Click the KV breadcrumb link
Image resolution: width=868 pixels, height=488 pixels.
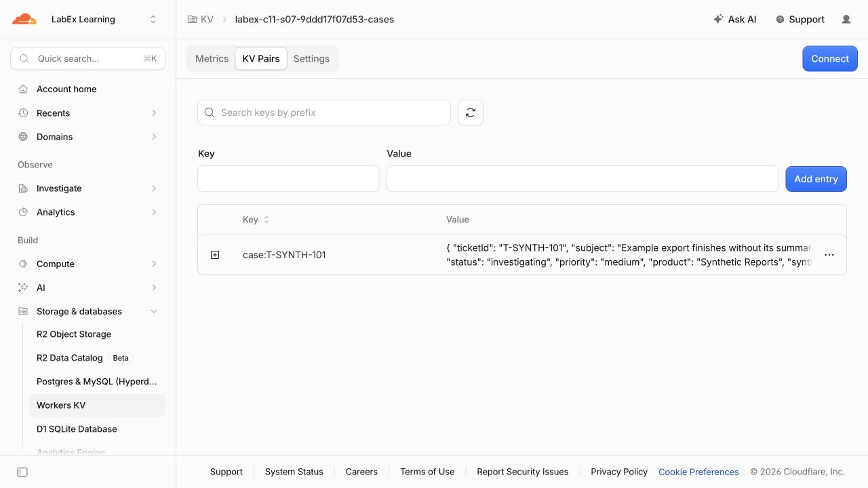(x=201, y=20)
